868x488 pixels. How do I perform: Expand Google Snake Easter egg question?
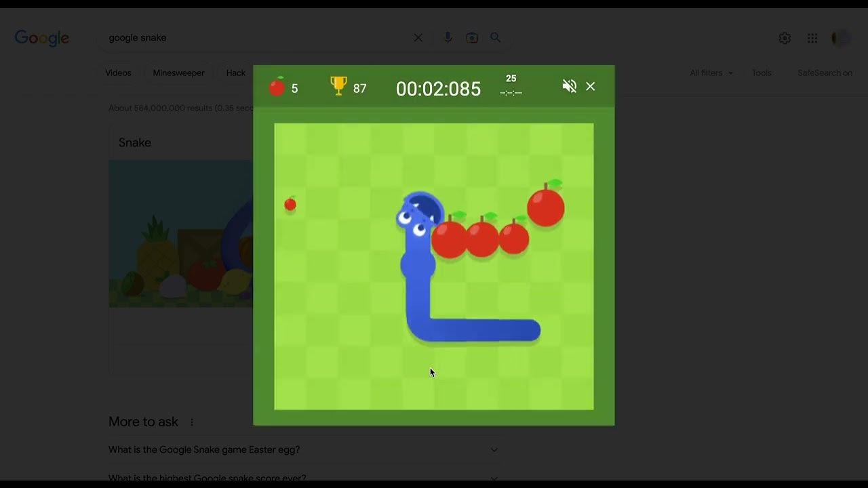303,449
